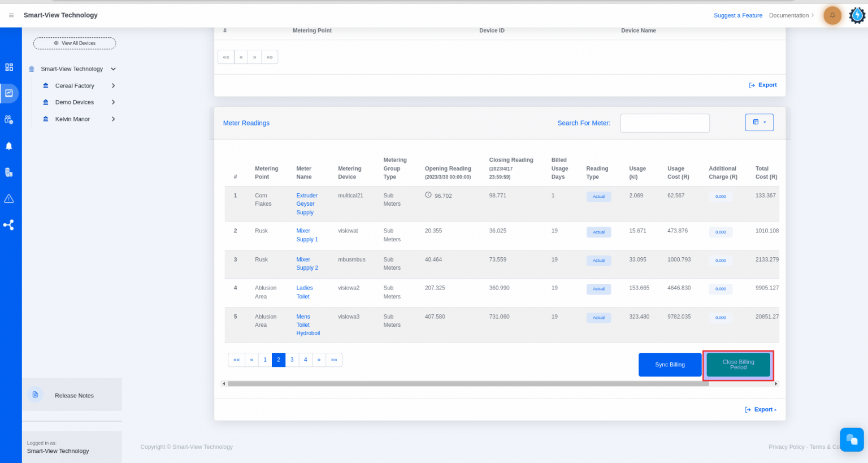868x463 pixels.
Task: Select the reports chart icon in sidebar
Action: (x=9, y=93)
